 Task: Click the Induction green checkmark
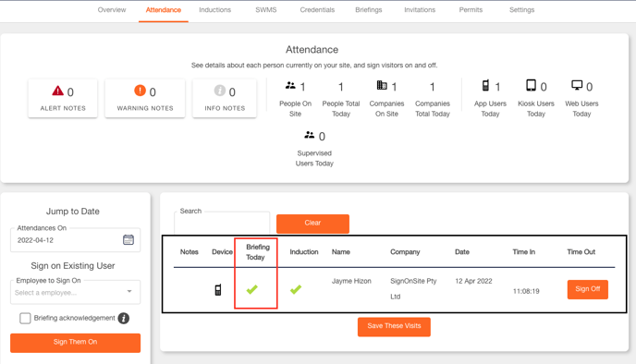coord(296,289)
